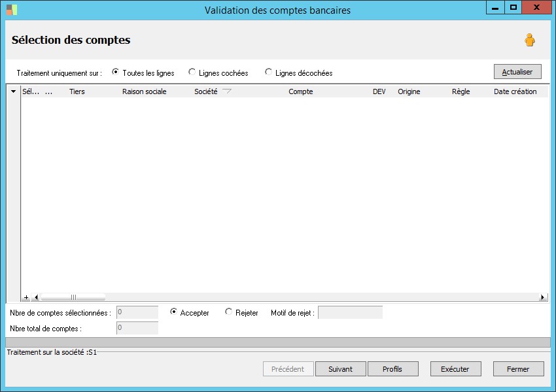Click the 'Traitement sur la société :S1' text
This screenshot has width=556, height=392.
[52, 352]
